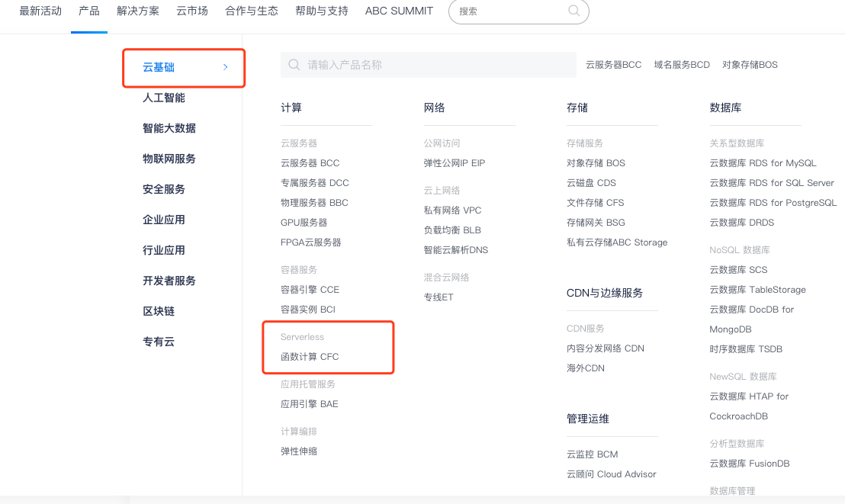Open the ABC SUMMIT menu item
The image size is (845, 504).
399,11
